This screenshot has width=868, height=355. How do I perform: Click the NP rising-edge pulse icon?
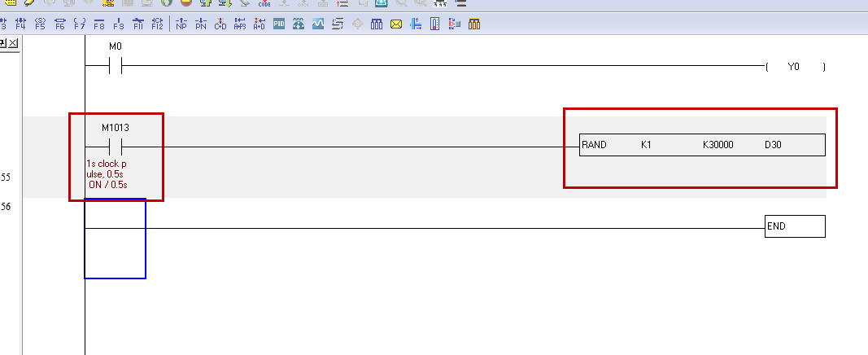(x=181, y=24)
